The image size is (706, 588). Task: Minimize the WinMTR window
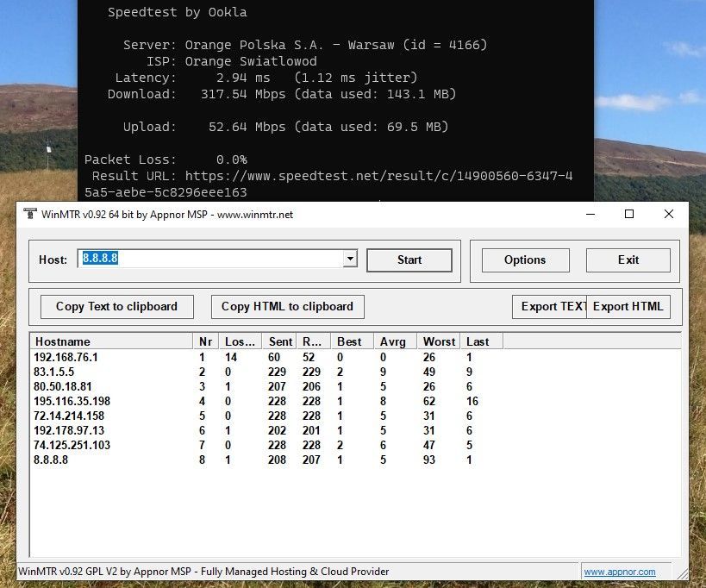(x=590, y=214)
